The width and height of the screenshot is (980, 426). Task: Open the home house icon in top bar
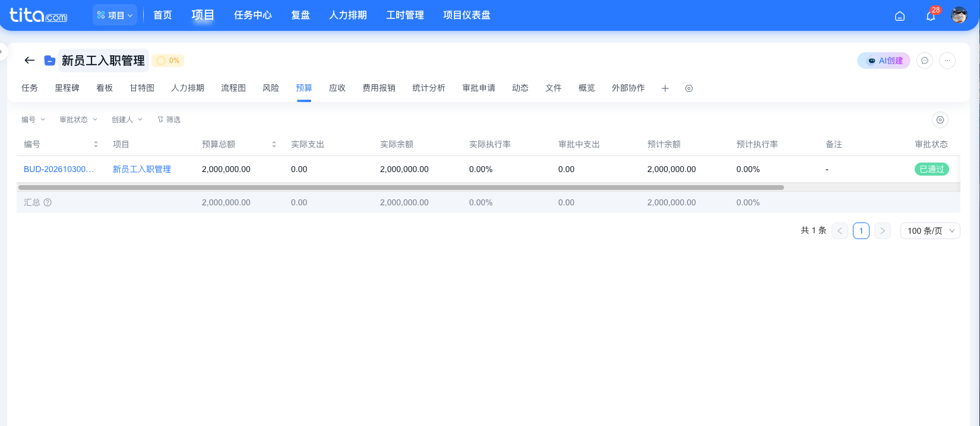[x=900, y=16]
